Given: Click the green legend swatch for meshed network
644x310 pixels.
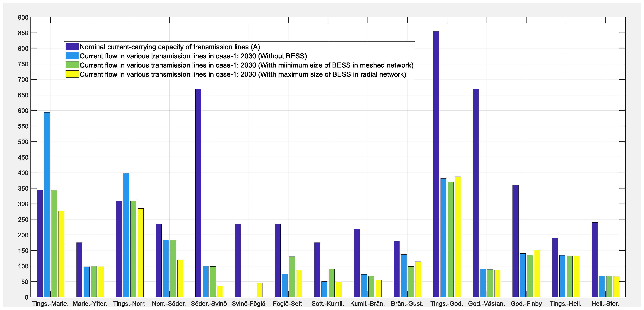Looking at the screenshot, I should (72, 65).
